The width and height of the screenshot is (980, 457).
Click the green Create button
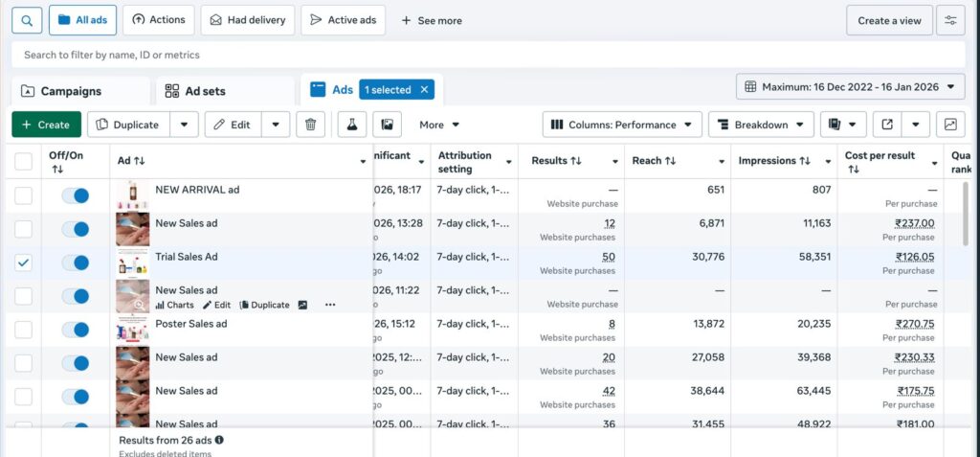[46, 125]
